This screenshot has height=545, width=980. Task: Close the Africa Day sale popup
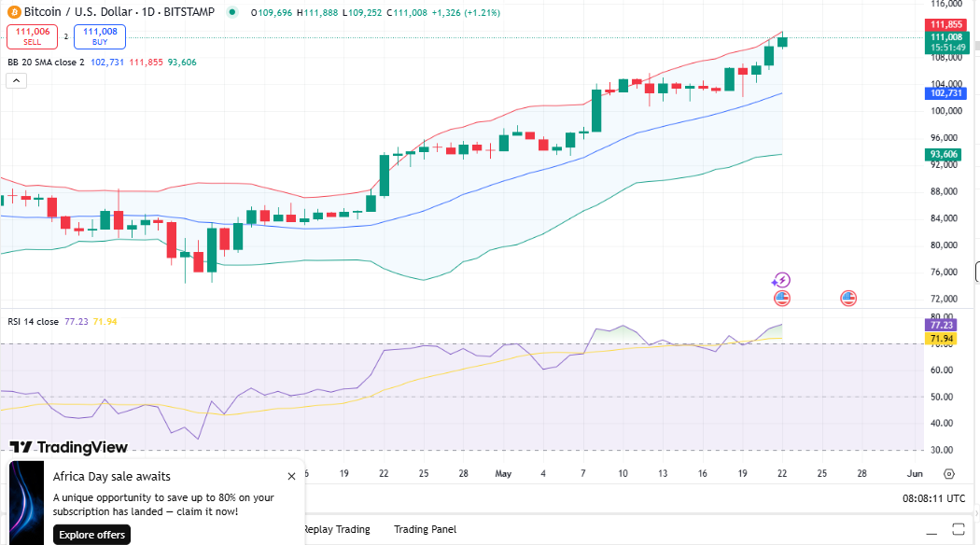coord(291,476)
